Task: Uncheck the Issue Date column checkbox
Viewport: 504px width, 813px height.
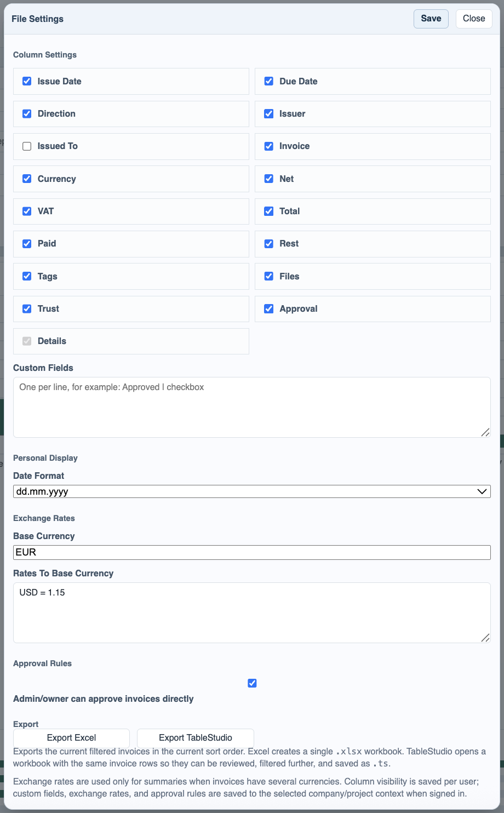Action: [x=27, y=81]
